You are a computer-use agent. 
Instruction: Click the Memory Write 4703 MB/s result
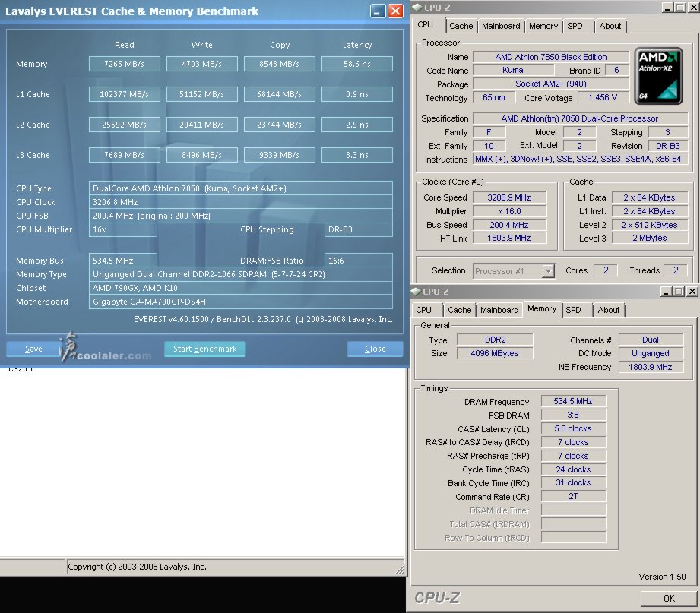pos(201,64)
